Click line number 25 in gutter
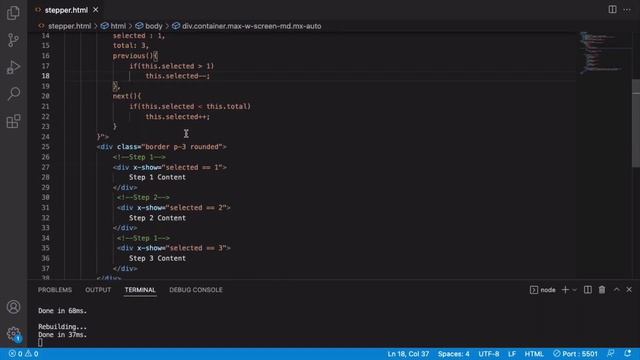Screen dimensions: 640x360 (45, 147)
